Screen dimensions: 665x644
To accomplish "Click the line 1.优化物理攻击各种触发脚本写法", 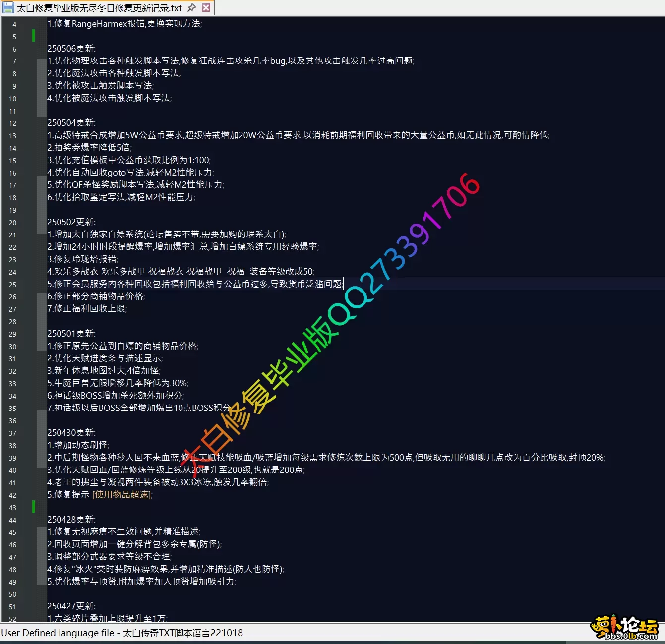I will (231, 61).
